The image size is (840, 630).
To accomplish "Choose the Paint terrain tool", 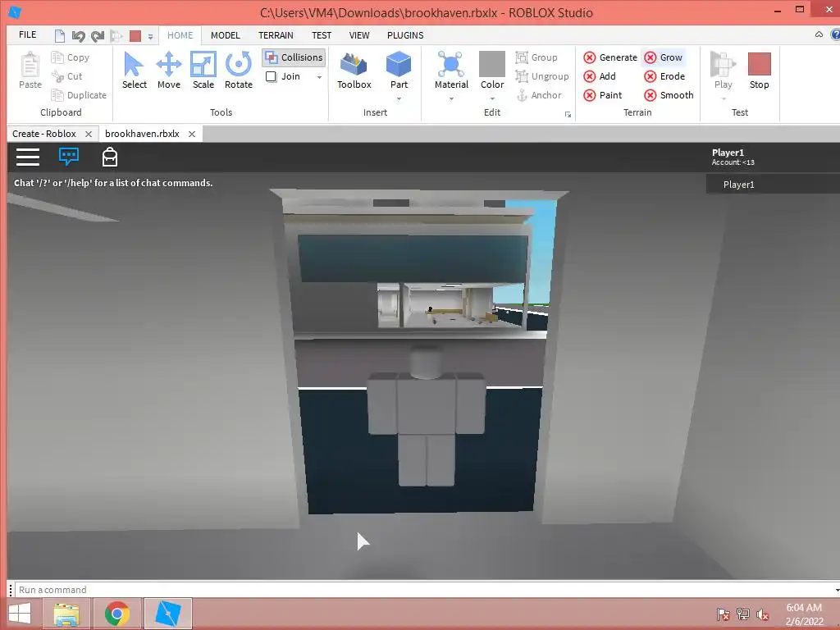I will pyautogui.click(x=603, y=95).
